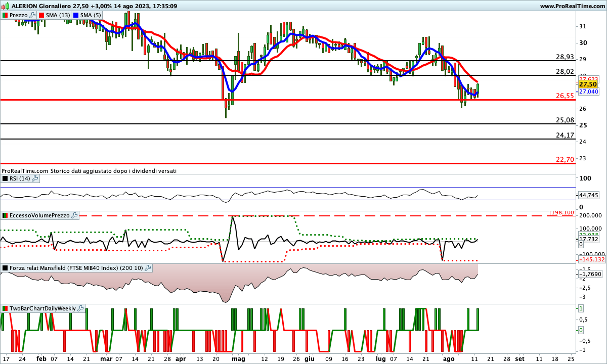Open Prezzo settings via wrench icon
Image resolution: width=607 pixels, height=364 pixels.
click(33, 15)
